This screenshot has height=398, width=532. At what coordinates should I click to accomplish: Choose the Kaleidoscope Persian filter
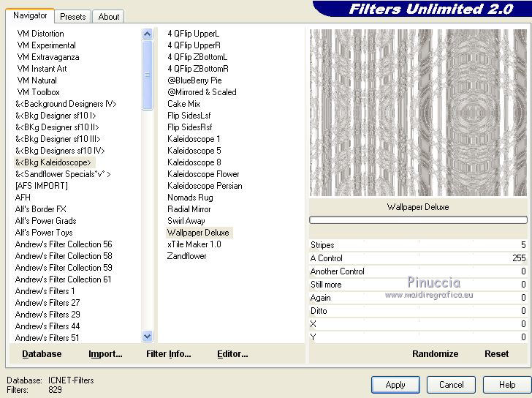[205, 186]
